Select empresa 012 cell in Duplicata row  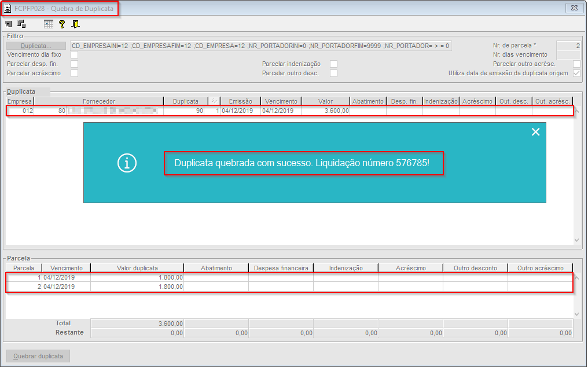pyautogui.click(x=20, y=111)
